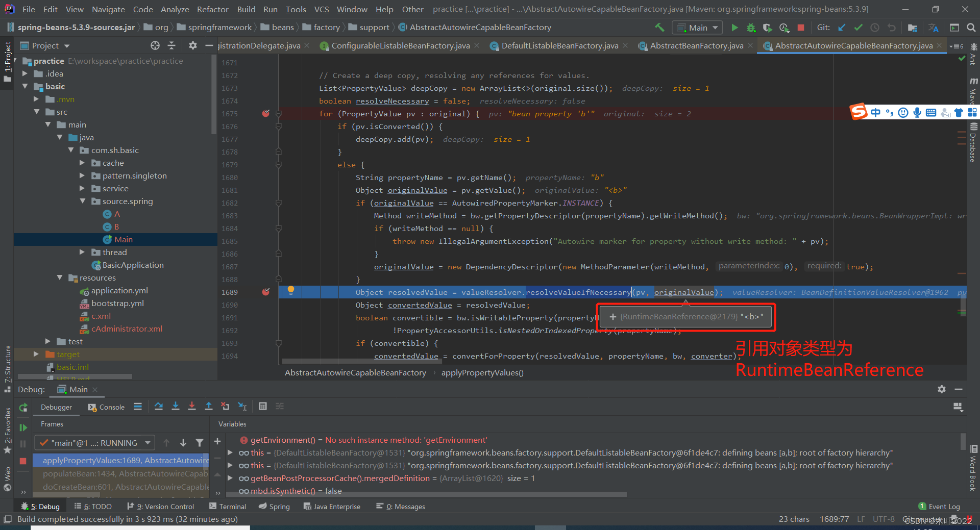Screen dimensions: 980x530
Task: Toggle the Database tool window side tab
Action: (x=973, y=143)
